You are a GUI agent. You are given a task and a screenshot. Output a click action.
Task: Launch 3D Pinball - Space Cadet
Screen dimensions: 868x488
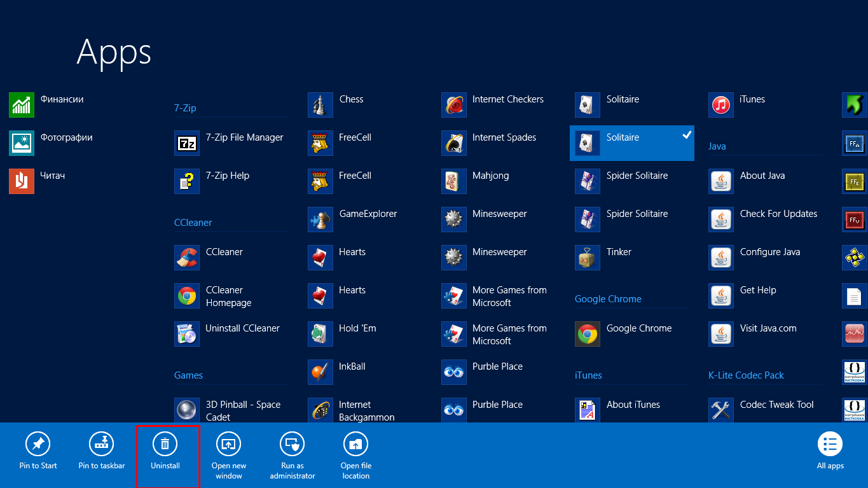tap(228, 410)
